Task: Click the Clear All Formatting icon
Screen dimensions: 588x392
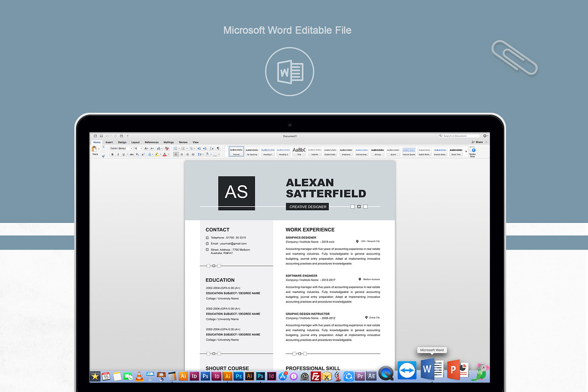Action: click(167, 148)
